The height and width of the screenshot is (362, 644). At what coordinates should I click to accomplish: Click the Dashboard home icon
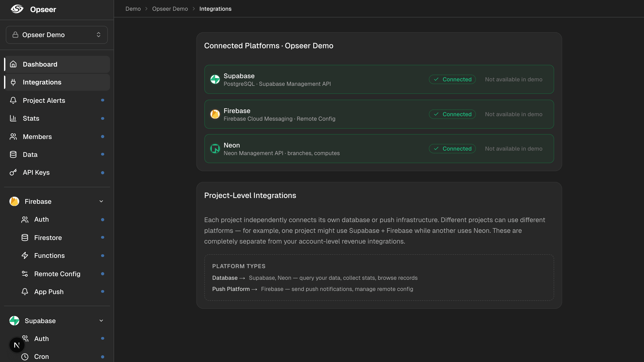pyautogui.click(x=13, y=64)
